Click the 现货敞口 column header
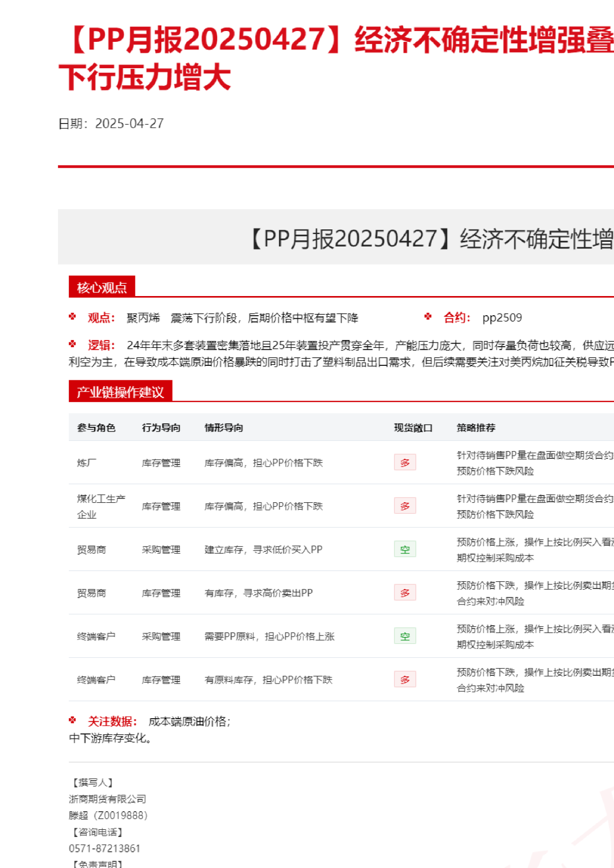The width and height of the screenshot is (614, 868). (x=413, y=428)
